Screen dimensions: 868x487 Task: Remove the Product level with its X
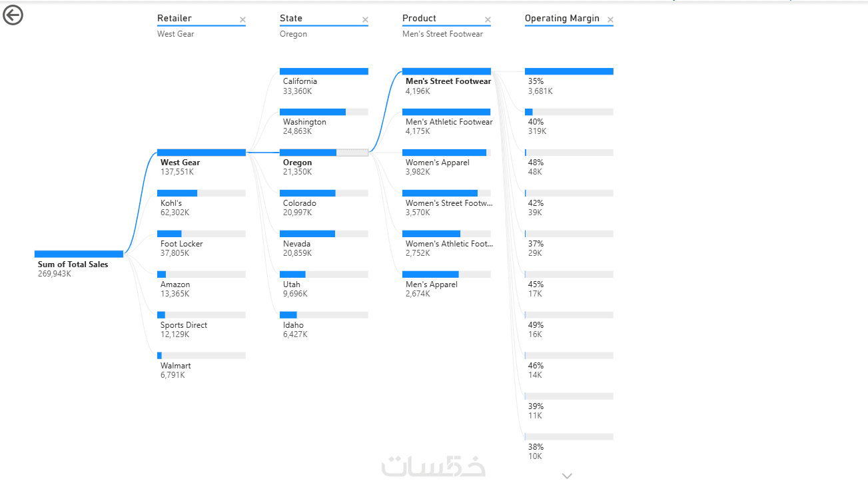coord(488,20)
